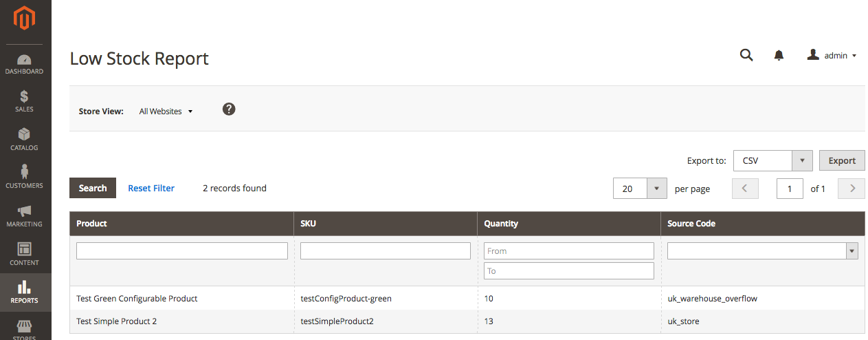This screenshot has height=340, width=868.
Task: Open the All Websites store view dropdown
Action: (166, 111)
